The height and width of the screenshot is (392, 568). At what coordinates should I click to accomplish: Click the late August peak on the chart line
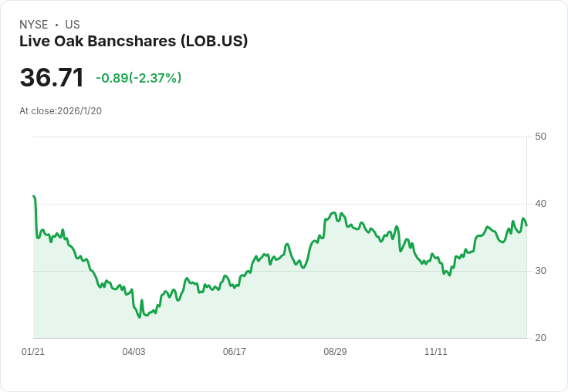tap(334, 213)
